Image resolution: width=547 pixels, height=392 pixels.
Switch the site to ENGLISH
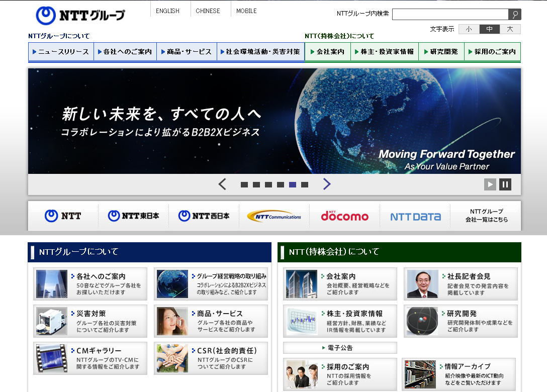tap(167, 11)
